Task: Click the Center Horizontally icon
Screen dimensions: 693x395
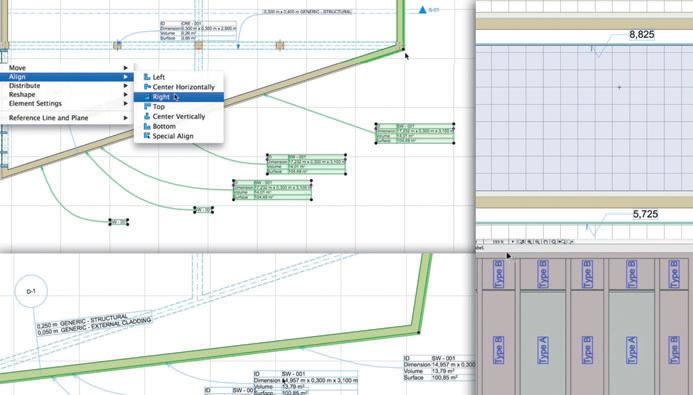Action: 147,87
